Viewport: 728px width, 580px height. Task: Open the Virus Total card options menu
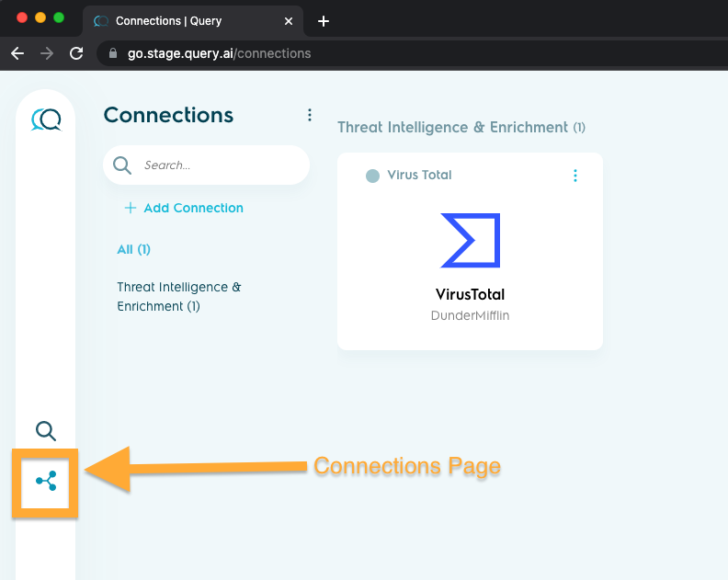click(575, 176)
